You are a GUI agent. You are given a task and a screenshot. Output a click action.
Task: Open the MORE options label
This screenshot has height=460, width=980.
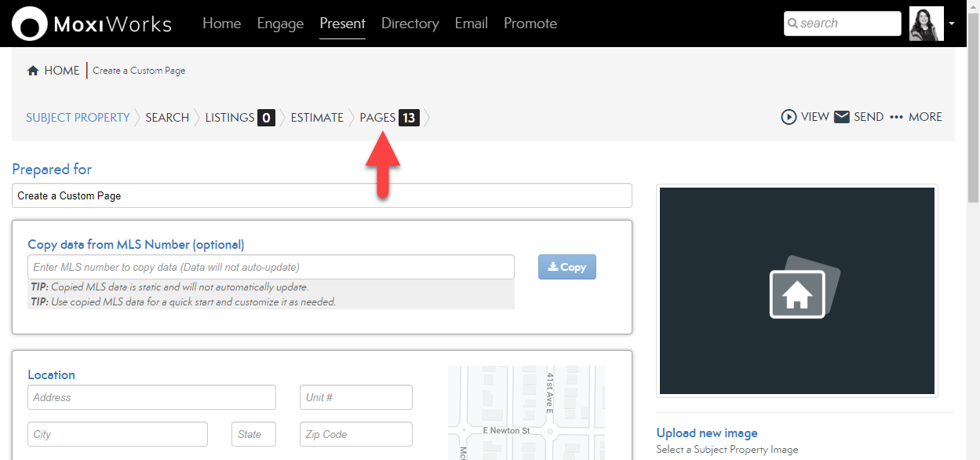tap(925, 117)
